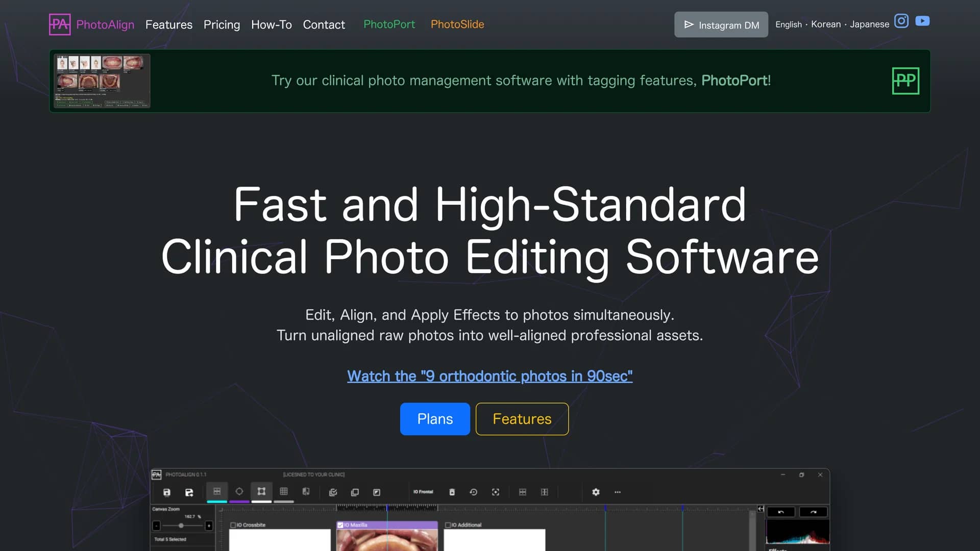This screenshot has width=980, height=551.
Task: Click the IO Maxilla photo thumbnail
Action: [387, 540]
